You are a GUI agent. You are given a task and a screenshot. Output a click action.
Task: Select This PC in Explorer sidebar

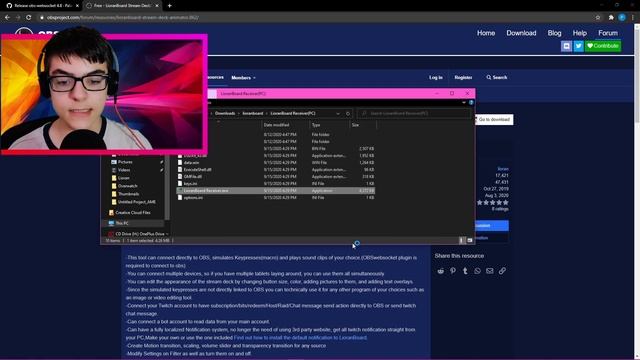coord(122,223)
